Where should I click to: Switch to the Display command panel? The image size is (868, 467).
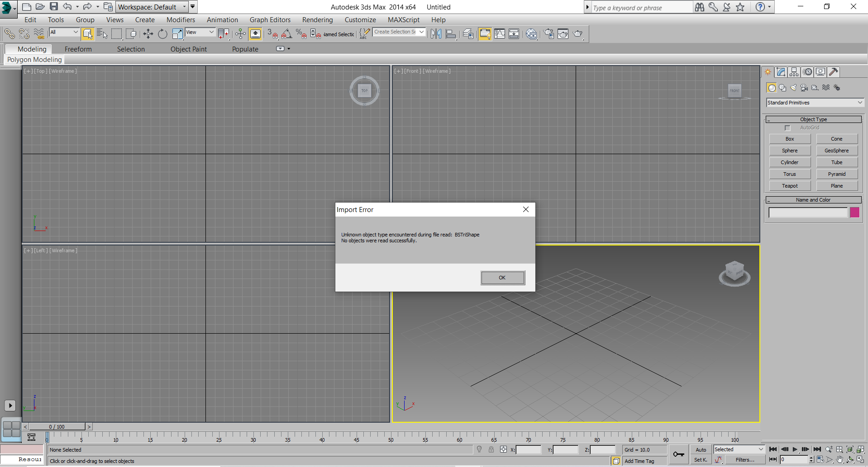coord(820,72)
